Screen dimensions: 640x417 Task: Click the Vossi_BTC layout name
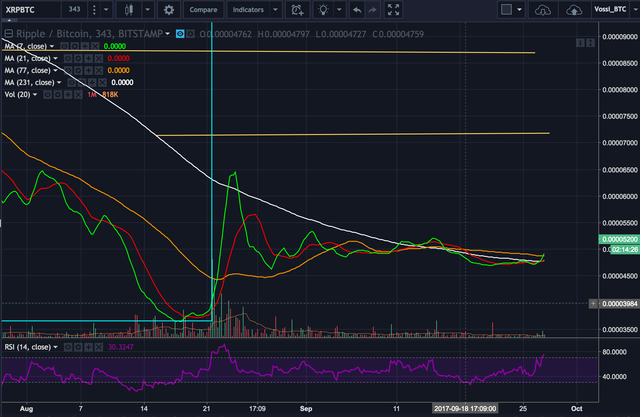[610, 9]
